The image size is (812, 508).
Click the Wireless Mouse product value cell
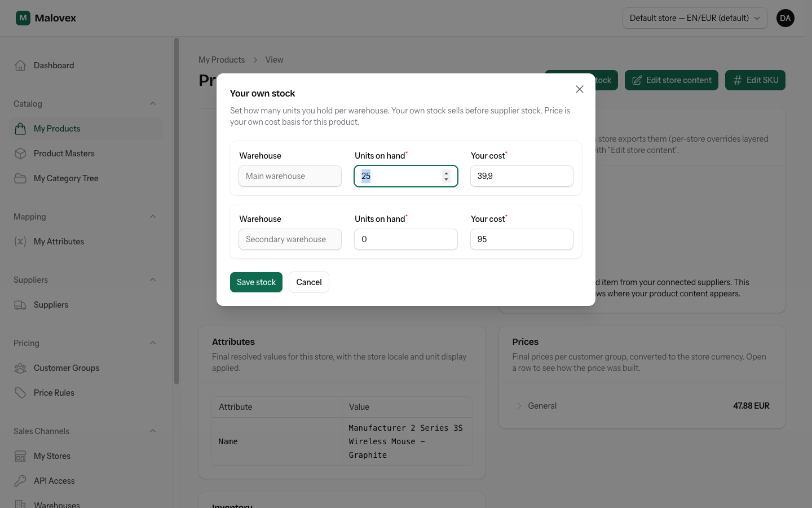point(407,441)
